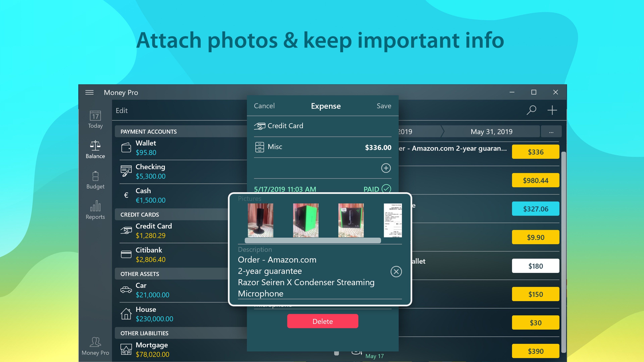Open the Money Pro profiles icon
Image resolution: width=644 pixels, height=362 pixels.
[95, 346]
